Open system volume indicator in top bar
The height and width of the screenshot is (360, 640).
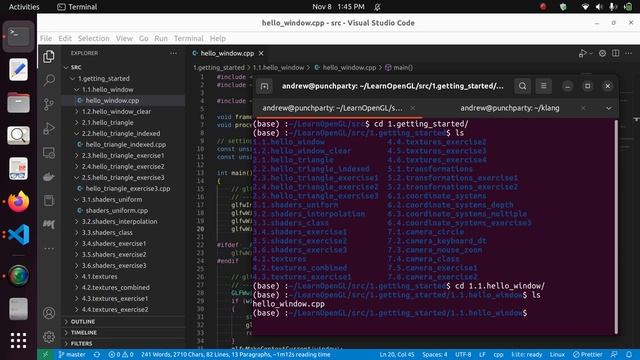599,7
